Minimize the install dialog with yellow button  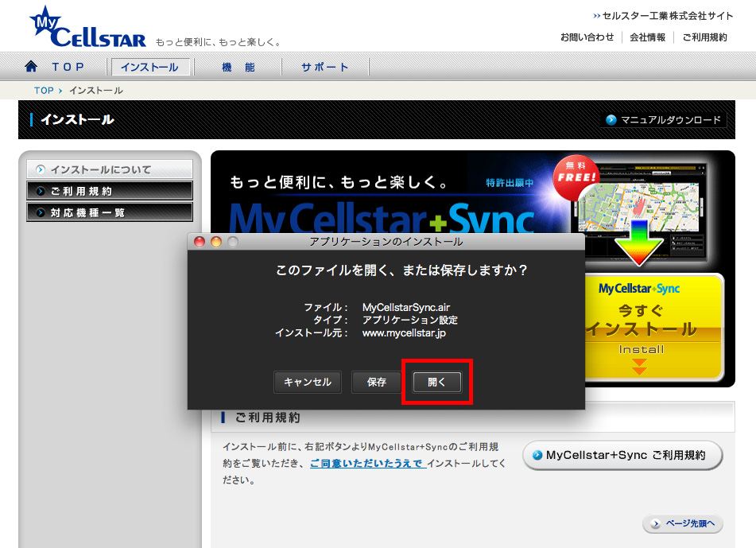pos(216,242)
